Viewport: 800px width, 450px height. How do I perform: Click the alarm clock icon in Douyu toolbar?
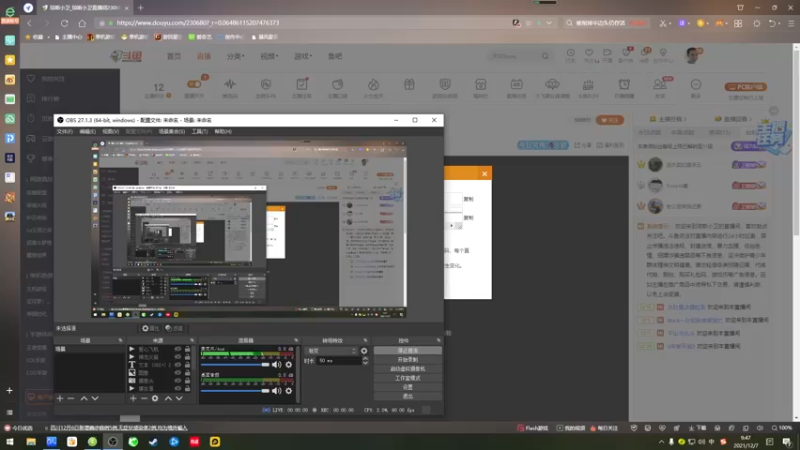(624, 84)
